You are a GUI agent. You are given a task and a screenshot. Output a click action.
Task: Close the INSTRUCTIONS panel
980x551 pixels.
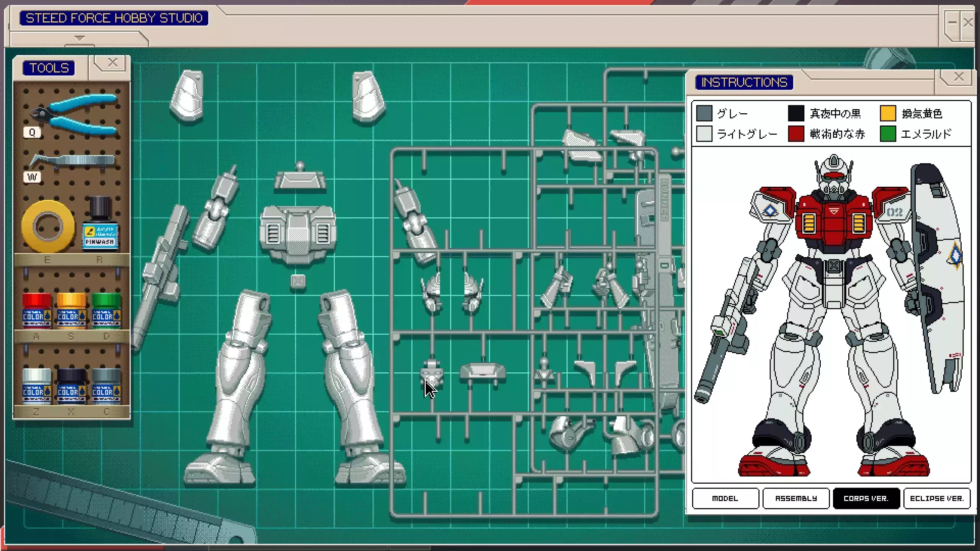959,77
